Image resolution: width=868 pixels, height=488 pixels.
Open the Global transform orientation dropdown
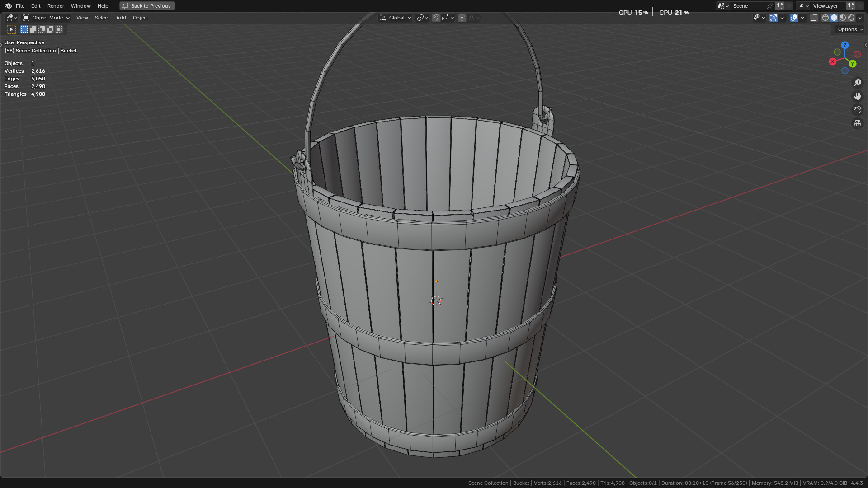(396, 18)
